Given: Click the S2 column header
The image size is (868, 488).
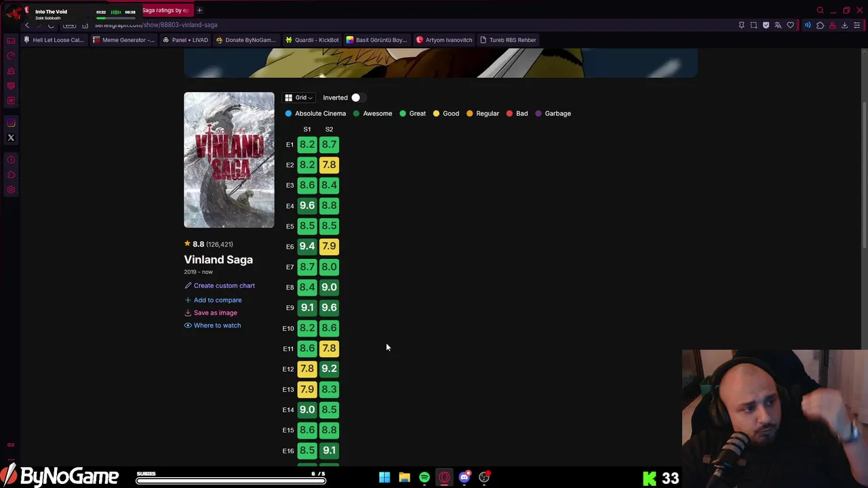Looking at the screenshot, I should (x=329, y=129).
